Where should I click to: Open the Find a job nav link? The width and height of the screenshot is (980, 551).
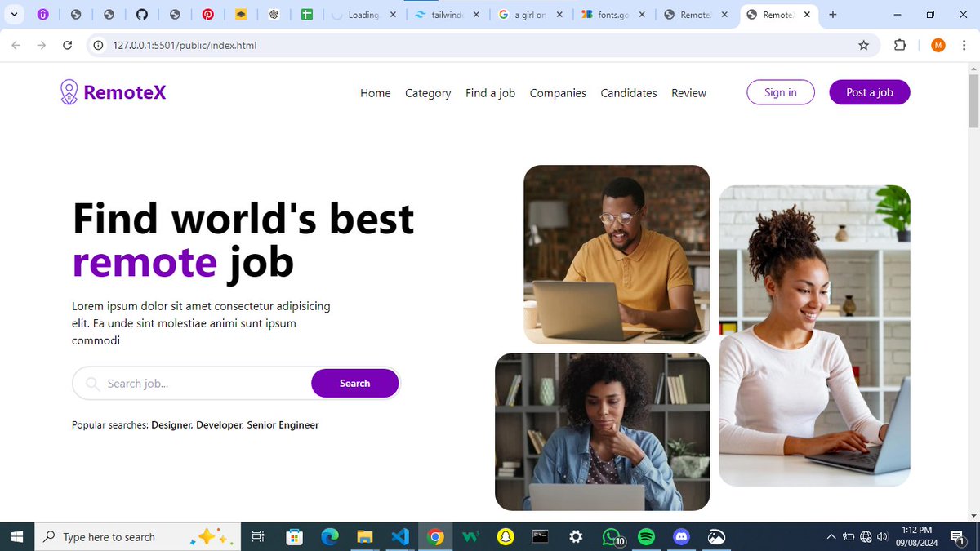click(490, 93)
